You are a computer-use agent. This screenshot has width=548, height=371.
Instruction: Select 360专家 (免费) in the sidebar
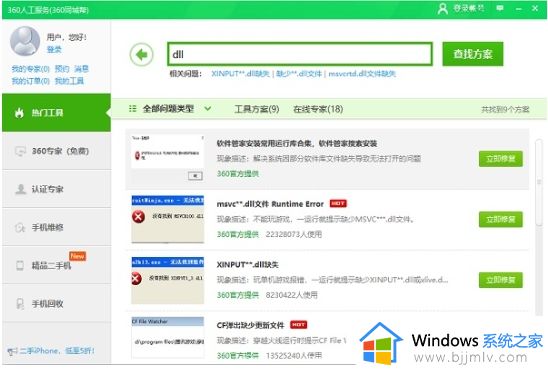(56, 151)
